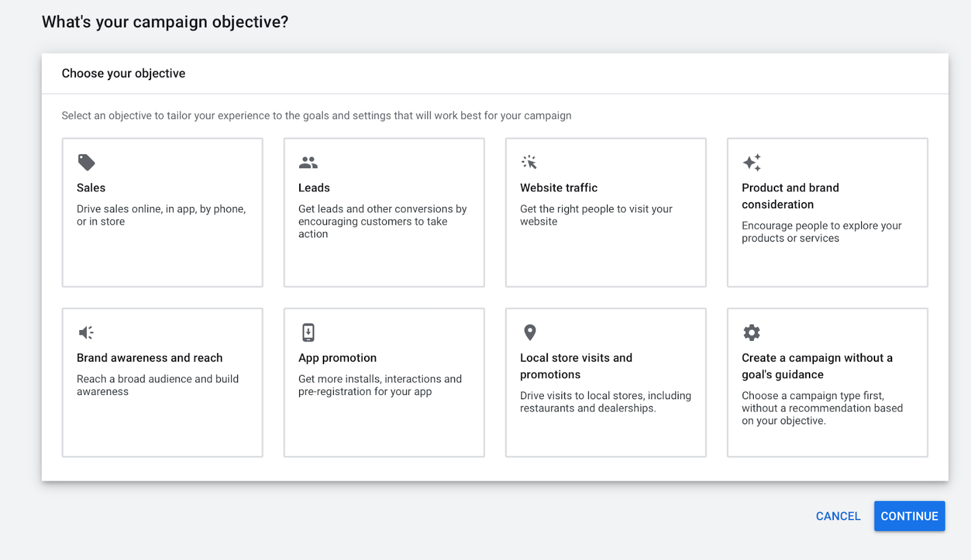Click the megaphone icon for Brand awareness
Viewport: 971px width, 560px height.
click(x=86, y=332)
